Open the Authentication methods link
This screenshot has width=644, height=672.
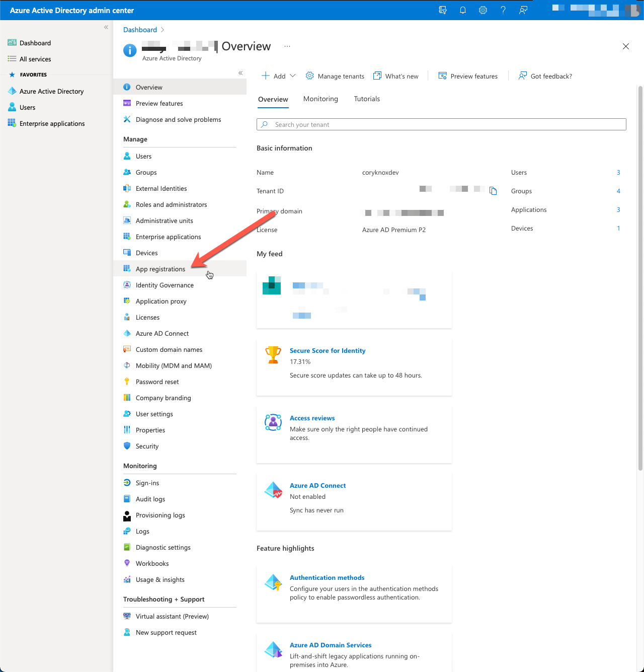click(x=327, y=578)
